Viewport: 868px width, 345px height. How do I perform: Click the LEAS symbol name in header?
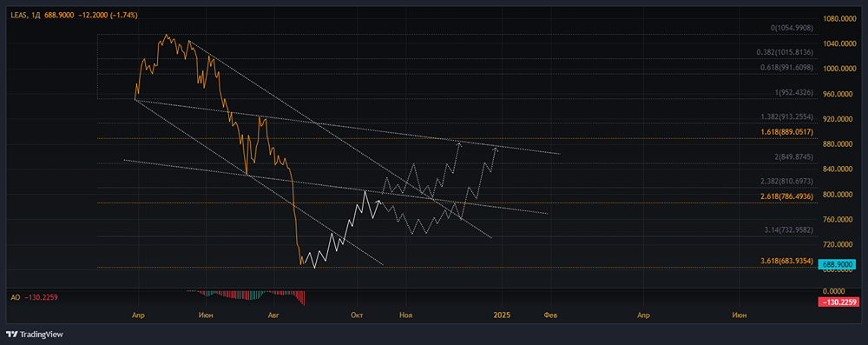[x=18, y=16]
